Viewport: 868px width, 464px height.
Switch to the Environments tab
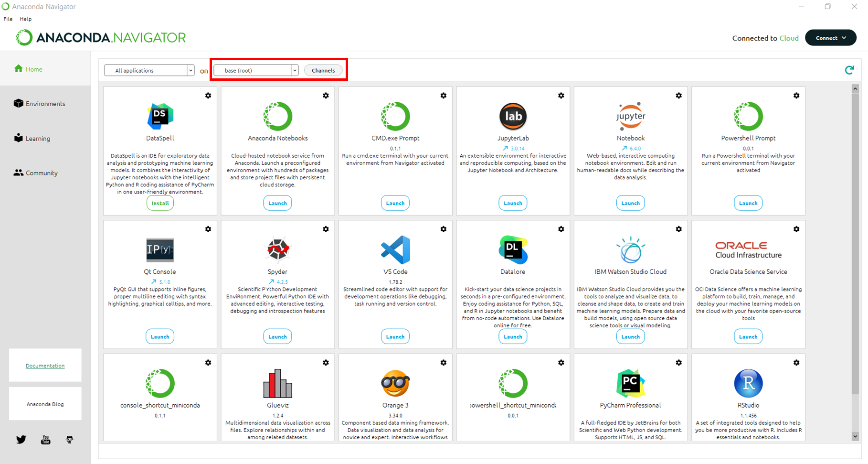(45, 103)
